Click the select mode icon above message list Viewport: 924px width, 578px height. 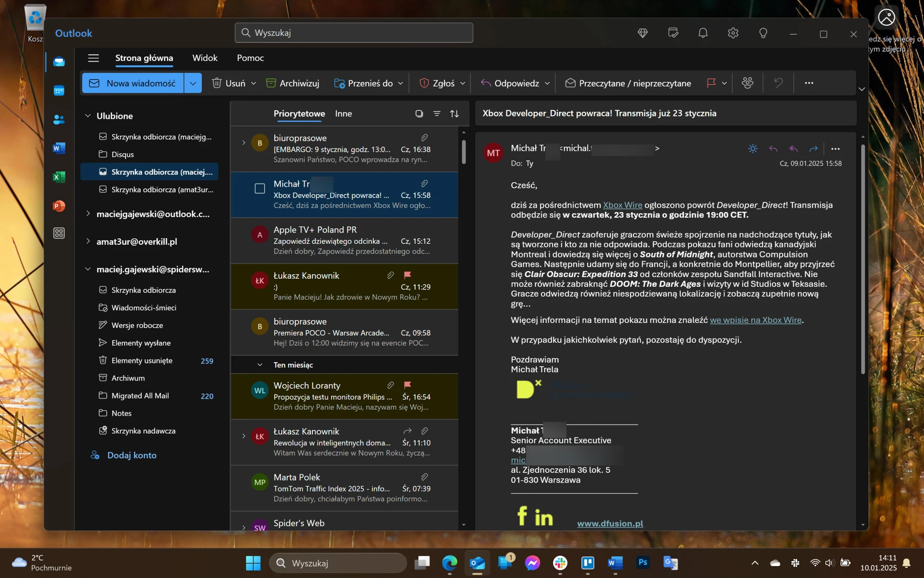coord(419,113)
